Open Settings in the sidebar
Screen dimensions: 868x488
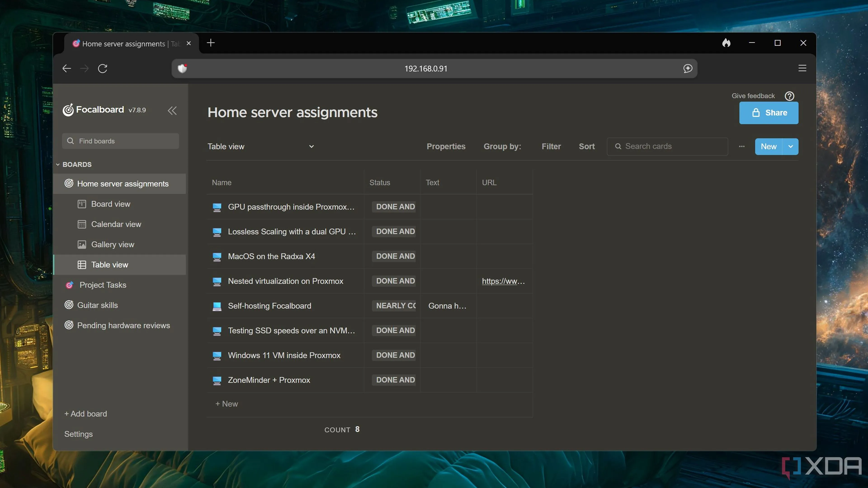point(78,434)
